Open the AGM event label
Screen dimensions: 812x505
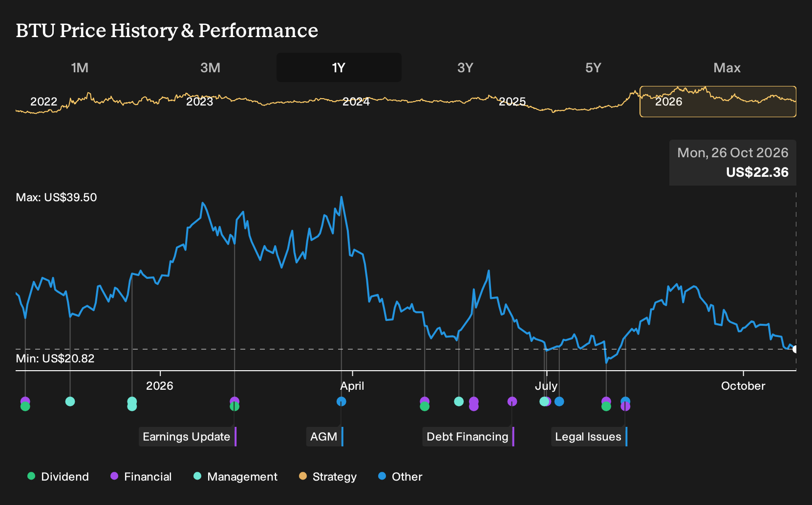pyautogui.click(x=325, y=437)
